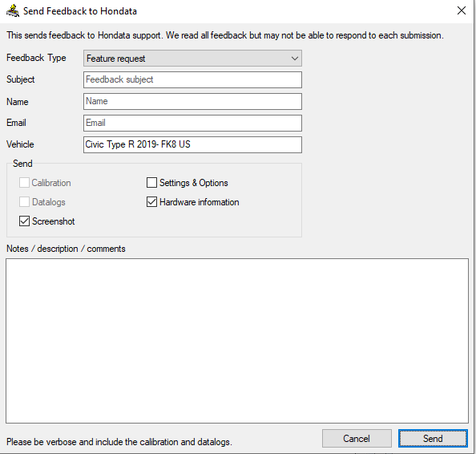Click the Send button
This screenshot has width=476, height=454.
click(433, 438)
